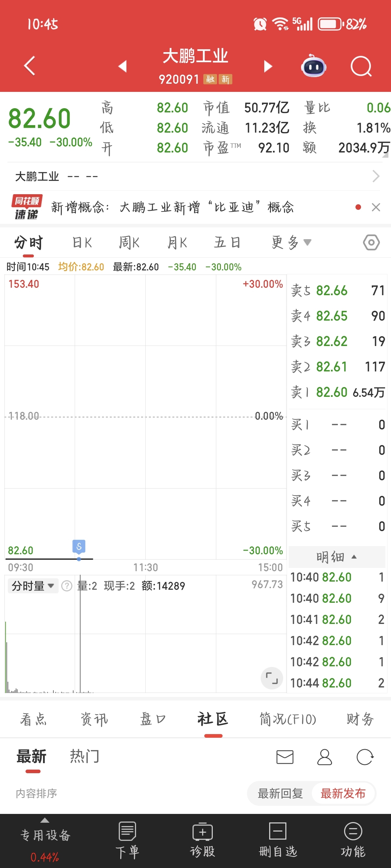Open the 新增概念 比亚迪 news headline
Image resolution: width=391 pixels, height=868 pixels.
pyautogui.click(x=172, y=207)
